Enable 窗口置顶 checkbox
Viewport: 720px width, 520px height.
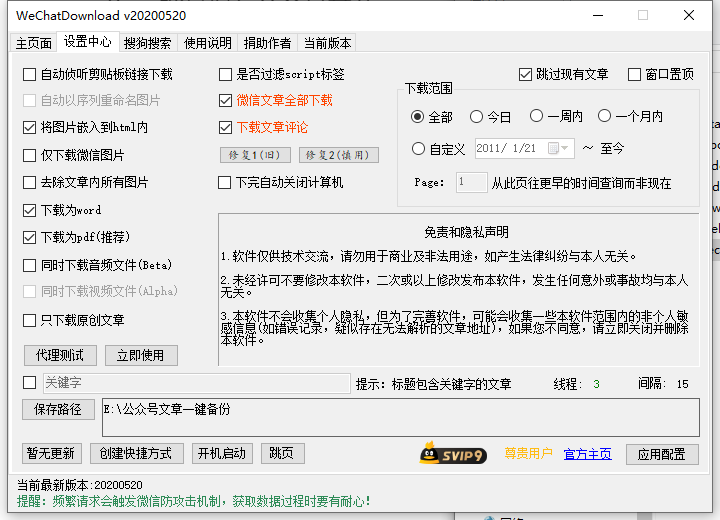coord(634,74)
